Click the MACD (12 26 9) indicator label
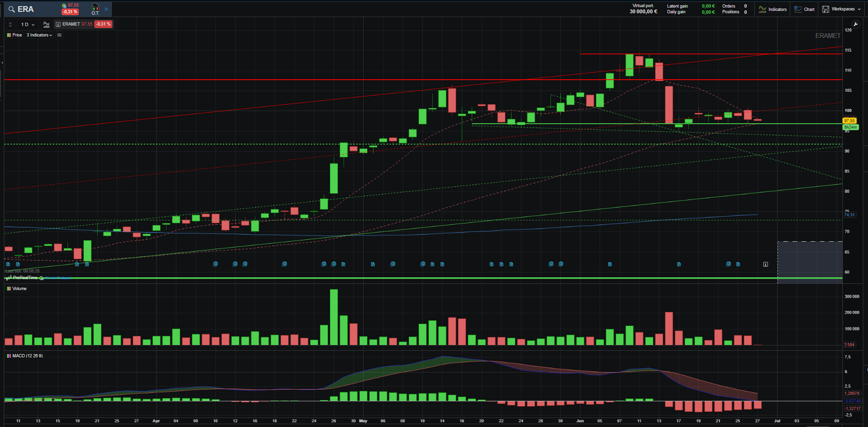The width and height of the screenshot is (868, 427). click(27, 356)
